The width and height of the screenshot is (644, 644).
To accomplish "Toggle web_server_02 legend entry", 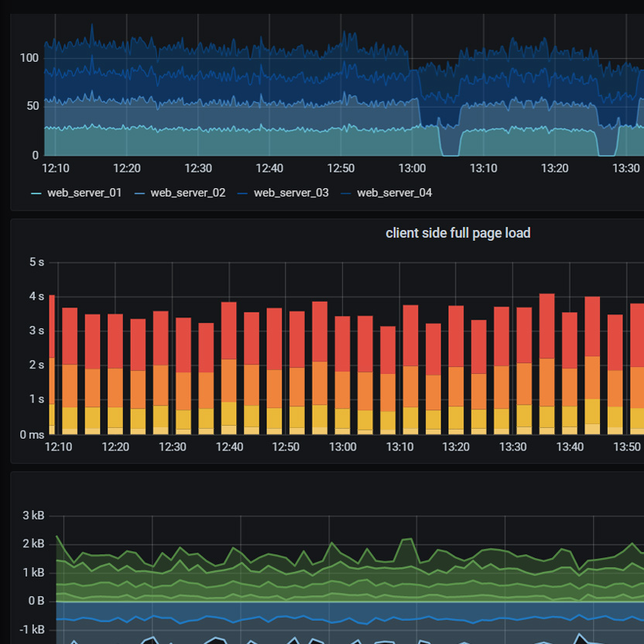I will pos(187,193).
